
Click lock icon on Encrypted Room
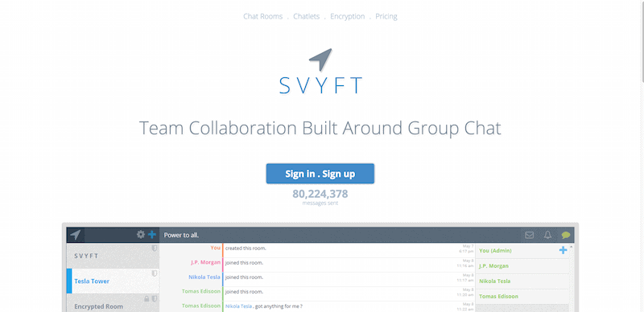tap(147, 298)
